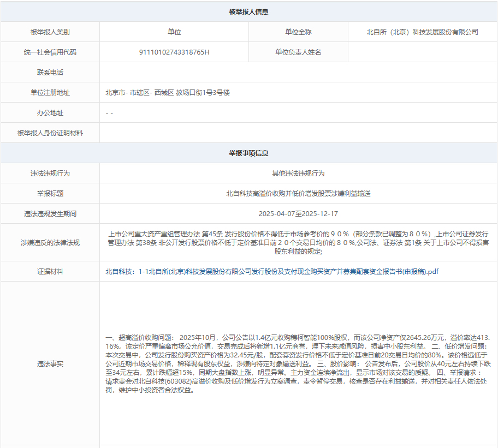
Task: Click the 单位注册地址 label
Action: point(50,93)
